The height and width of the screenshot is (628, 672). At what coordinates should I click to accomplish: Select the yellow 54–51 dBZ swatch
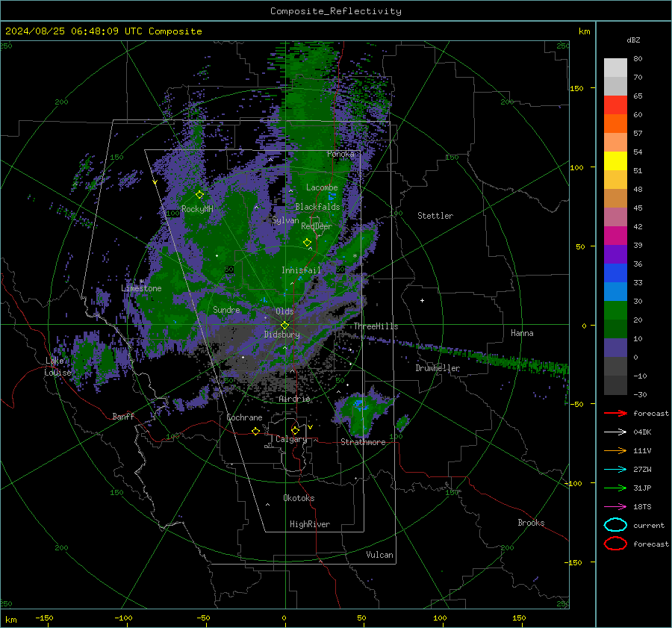pos(615,161)
